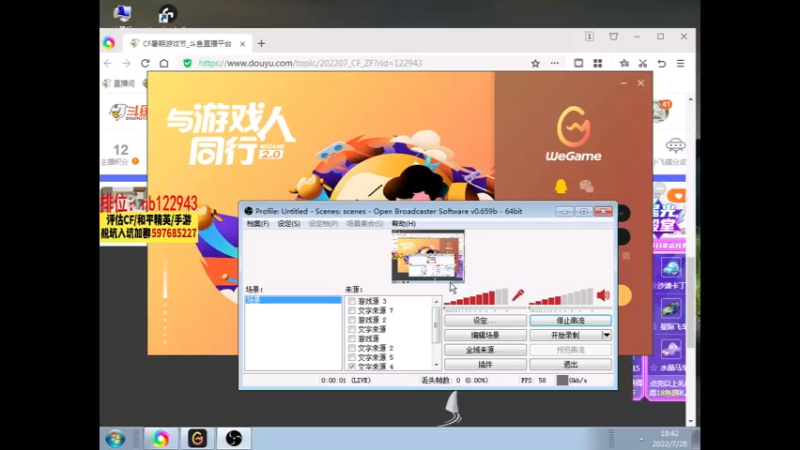Screen dimensions: 800x450
Task: Click the green security shield icon in address bar
Action: (x=187, y=63)
